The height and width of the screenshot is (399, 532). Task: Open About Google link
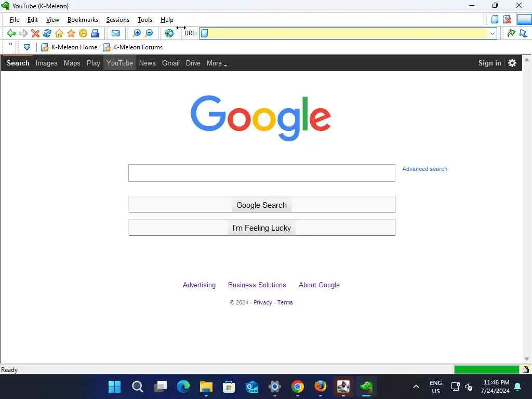pos(319,285)
